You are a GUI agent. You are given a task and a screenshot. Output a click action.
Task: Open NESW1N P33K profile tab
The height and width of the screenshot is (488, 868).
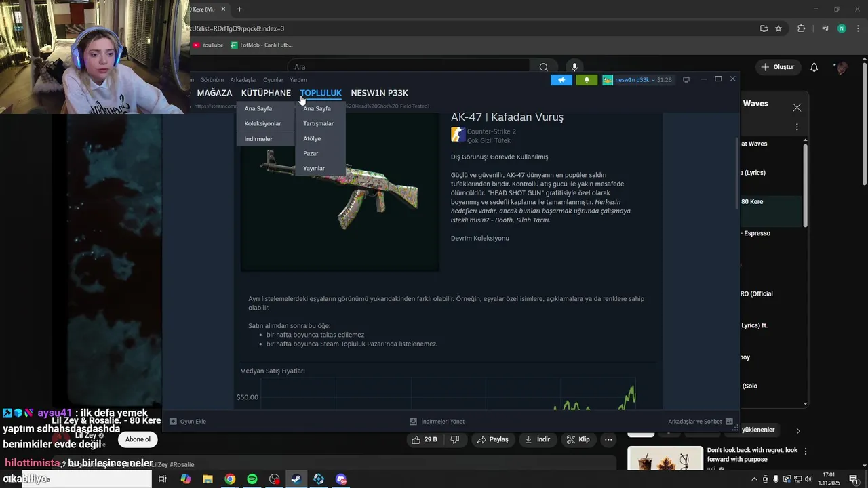tap(379, 93)
